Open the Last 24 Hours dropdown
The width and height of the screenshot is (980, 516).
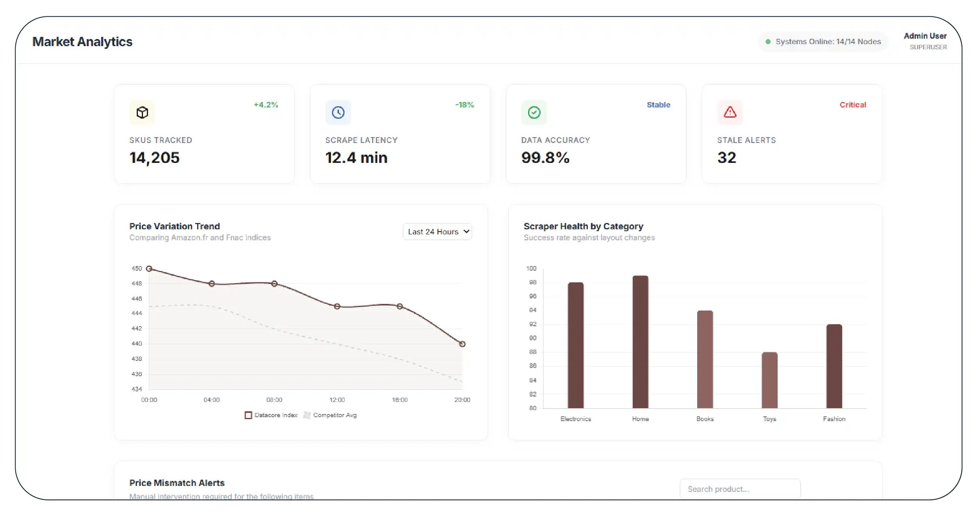(x=437, y=232)
